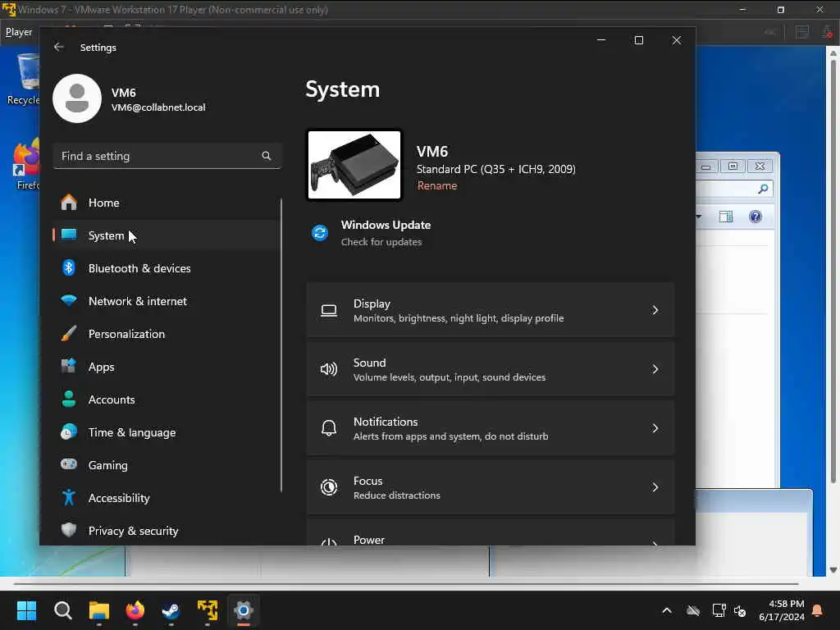Click Check for updates text
The width and height of the screenshot is (840, 630).
pos(381,242)
